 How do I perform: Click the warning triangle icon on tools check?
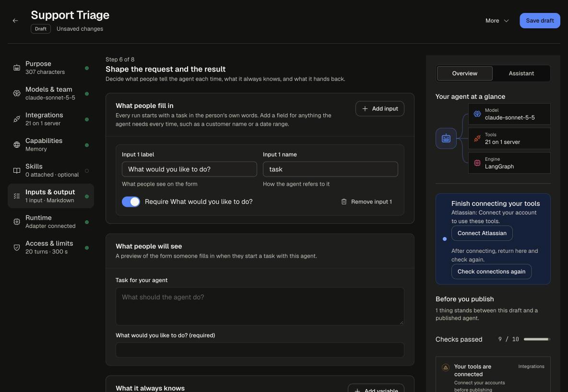click(446, 368)
